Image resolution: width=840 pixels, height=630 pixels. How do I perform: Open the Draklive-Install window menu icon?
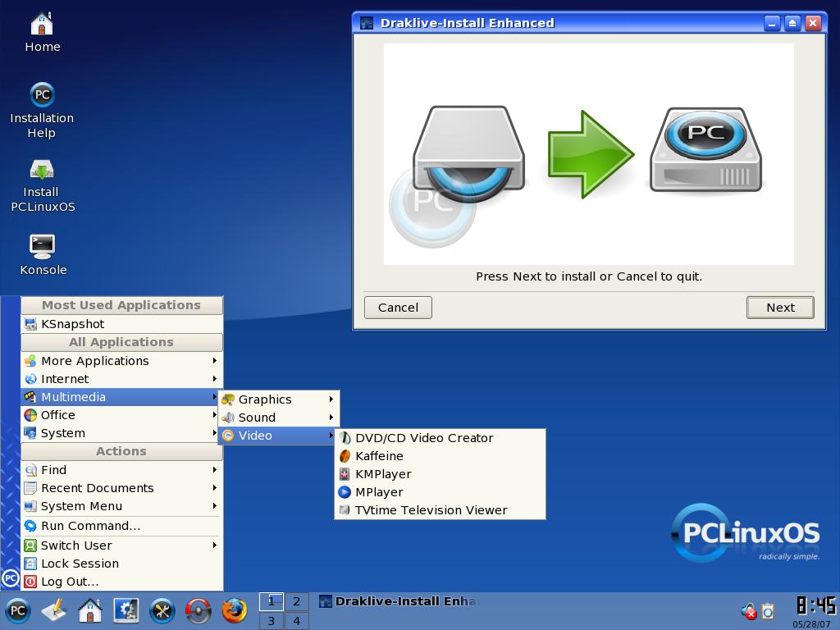(x=367, y=23)
